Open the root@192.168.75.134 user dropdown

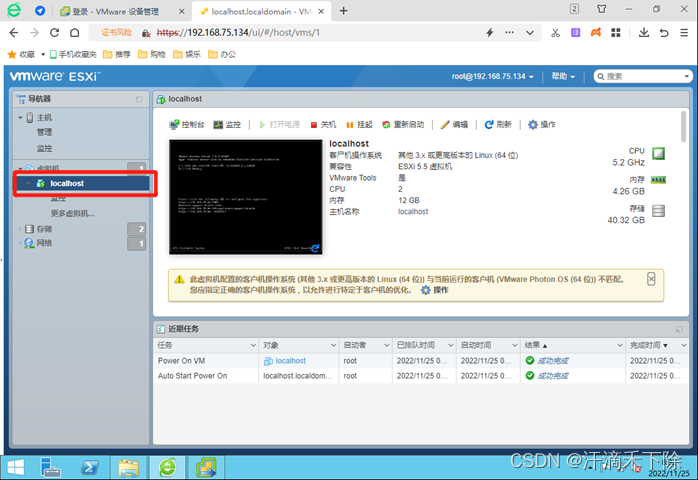pos(493,77)
